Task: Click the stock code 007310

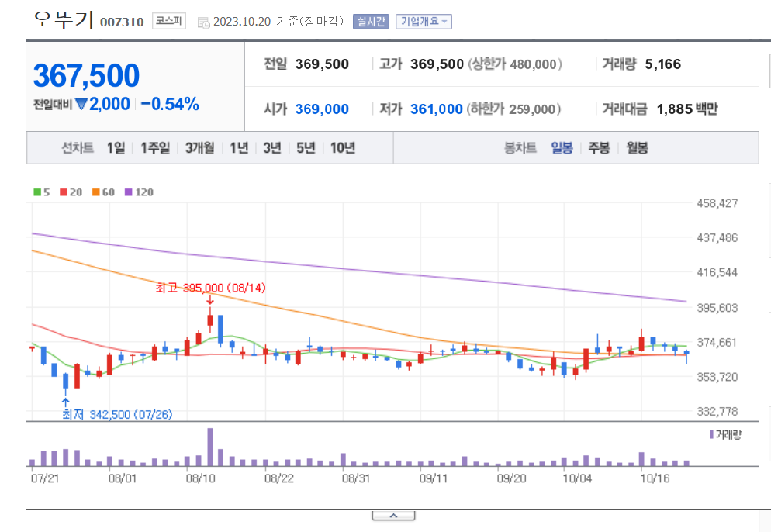Action: (x=122, y=22)
